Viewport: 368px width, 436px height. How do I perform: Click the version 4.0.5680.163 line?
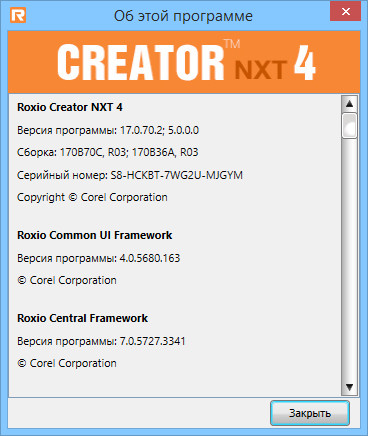point(98,258)
